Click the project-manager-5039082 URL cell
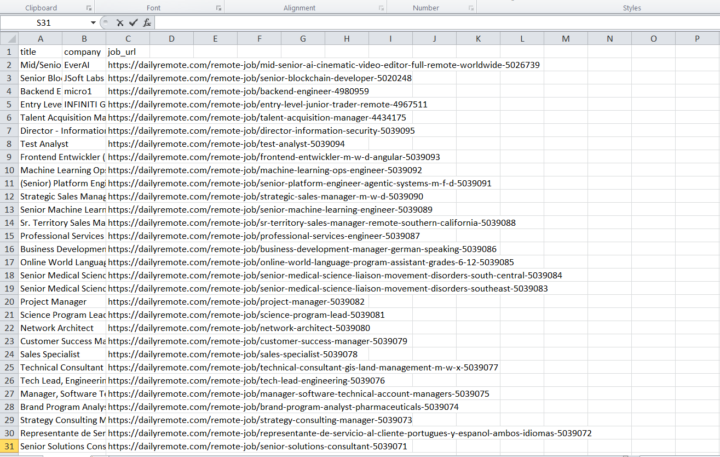Screen dimensions: 720x457 236,301
